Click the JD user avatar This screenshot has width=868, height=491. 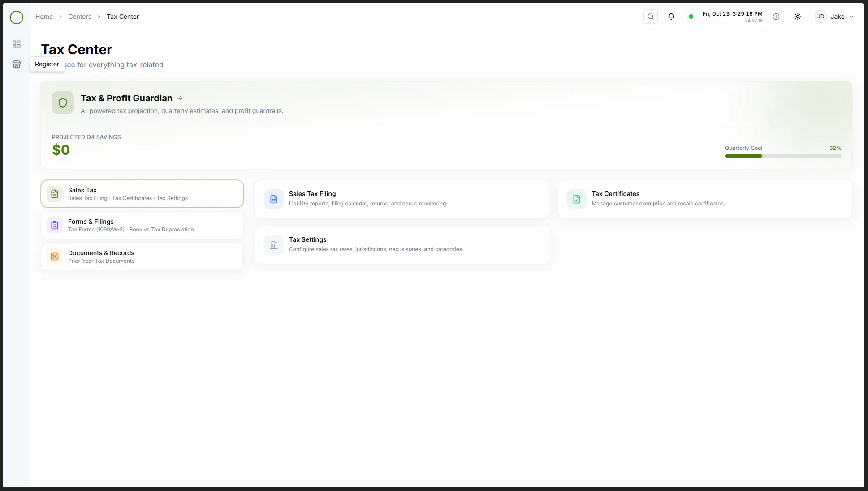[x=820, y=17]
